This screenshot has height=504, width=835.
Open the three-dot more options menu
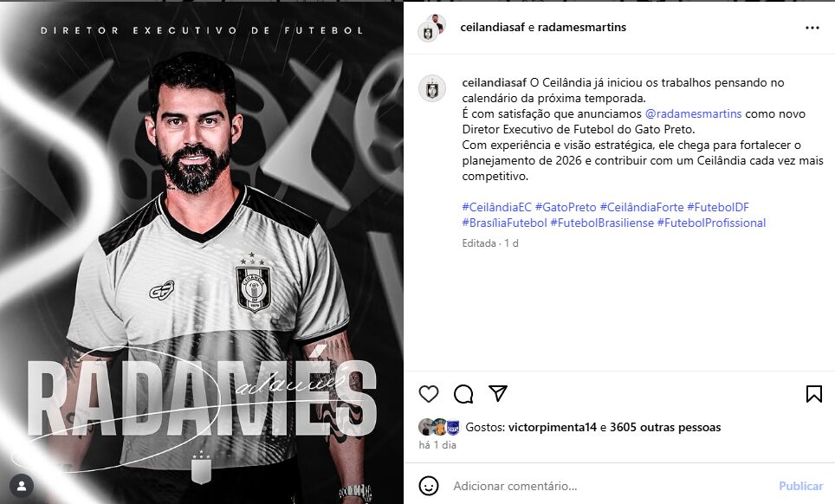point(812,28)
